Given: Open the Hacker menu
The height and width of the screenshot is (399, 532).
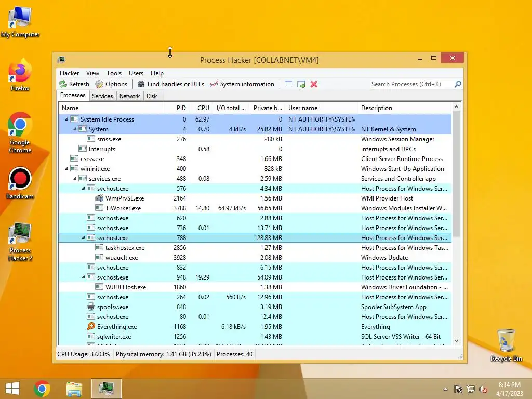Looking at the screenshot, I should pyautogui.click(x=69, y=73).
